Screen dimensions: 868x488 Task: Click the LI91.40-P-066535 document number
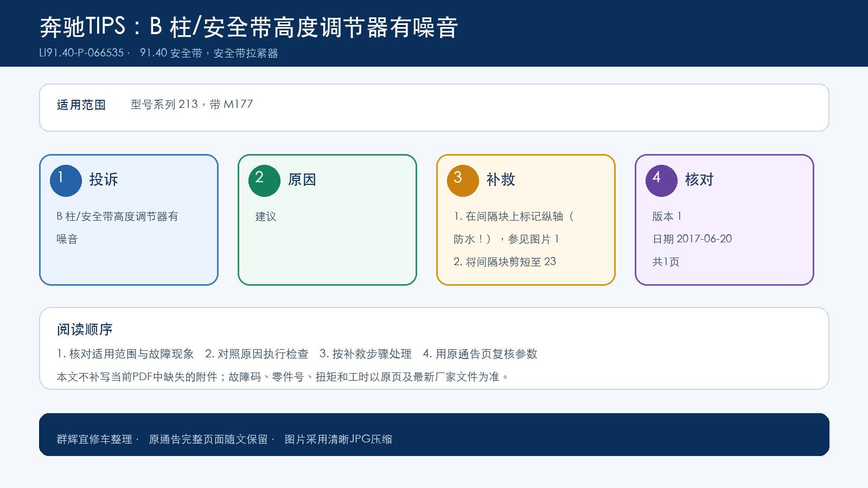[x=81, y=53]
